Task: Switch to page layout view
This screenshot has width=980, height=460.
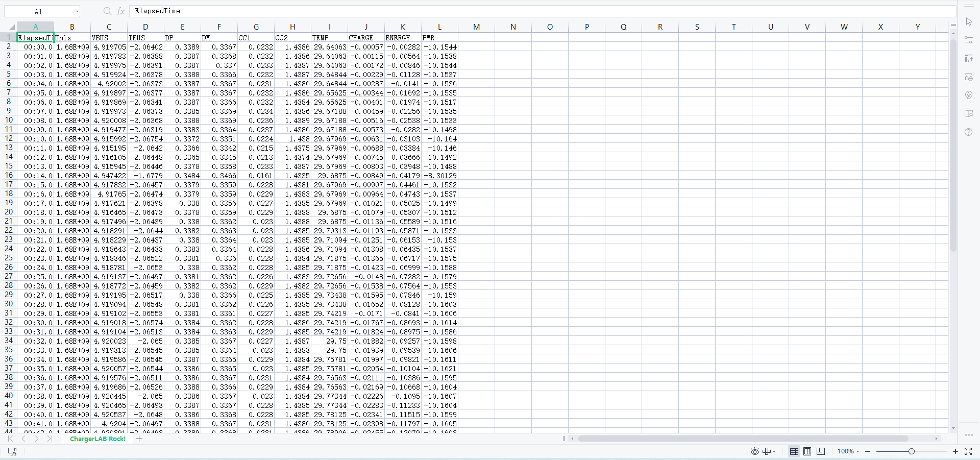Action: 807,451
